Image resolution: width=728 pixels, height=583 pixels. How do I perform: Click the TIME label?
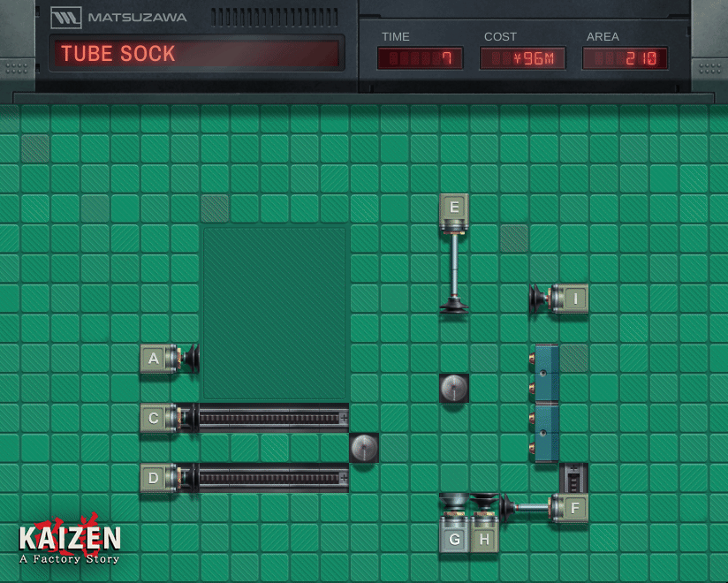point(396,37)
